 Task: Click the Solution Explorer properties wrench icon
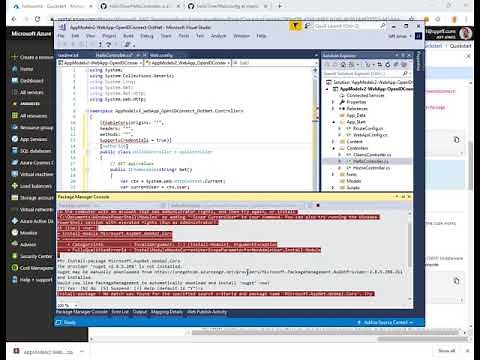tap(396, 65)
